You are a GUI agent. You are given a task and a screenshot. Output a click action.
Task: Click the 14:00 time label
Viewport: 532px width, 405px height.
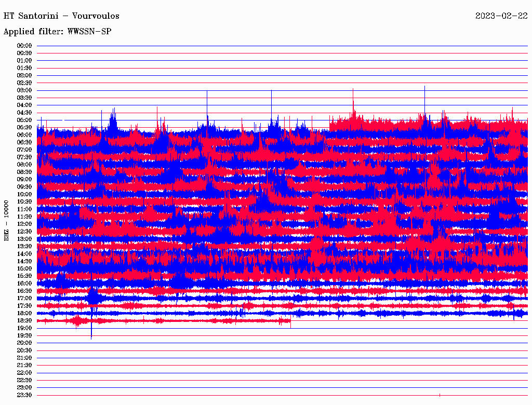[x=24, y=254]
